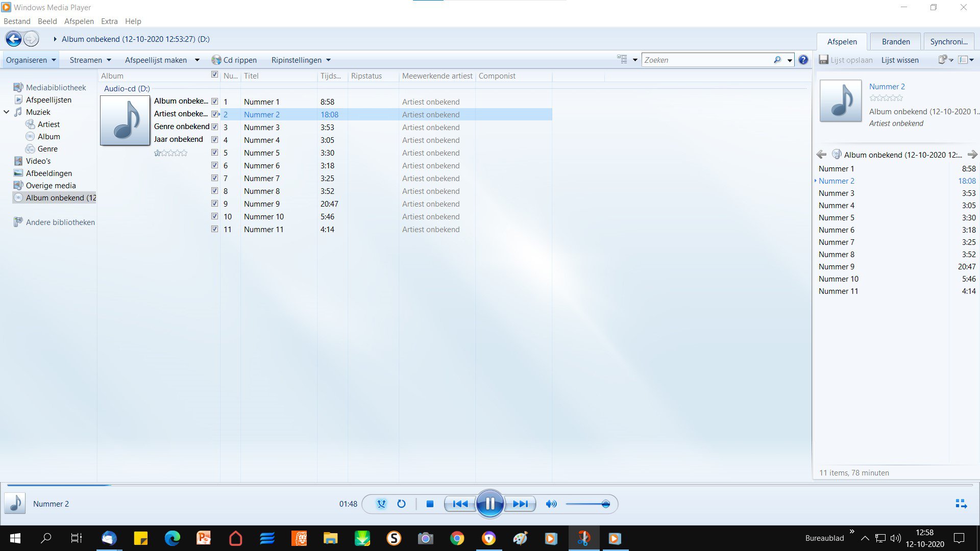Skip to the previous track
Image resolution: width=980 pixels, height=551 pixels.
[460, 504]
